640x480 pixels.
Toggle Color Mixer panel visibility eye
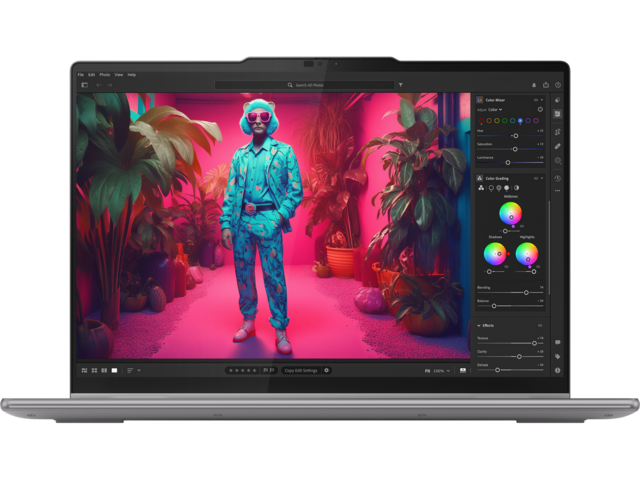535,100
